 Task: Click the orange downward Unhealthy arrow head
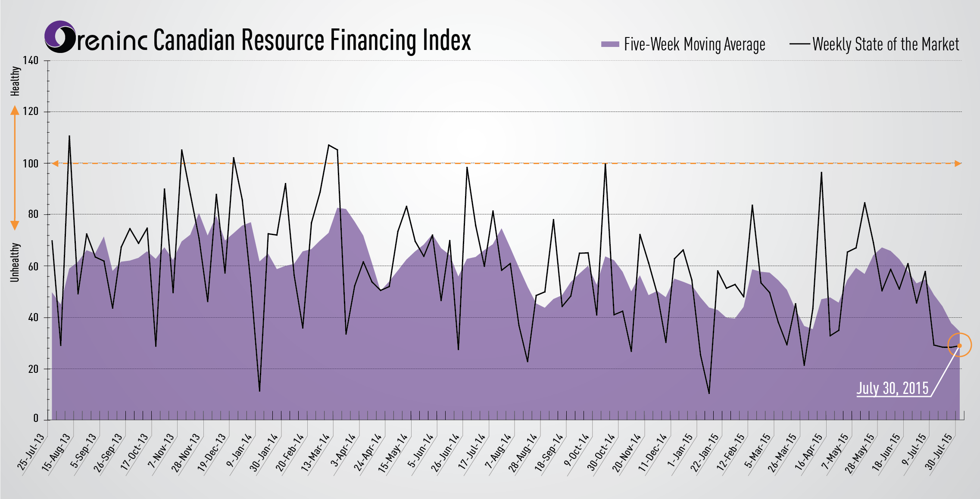coord(15,226)
